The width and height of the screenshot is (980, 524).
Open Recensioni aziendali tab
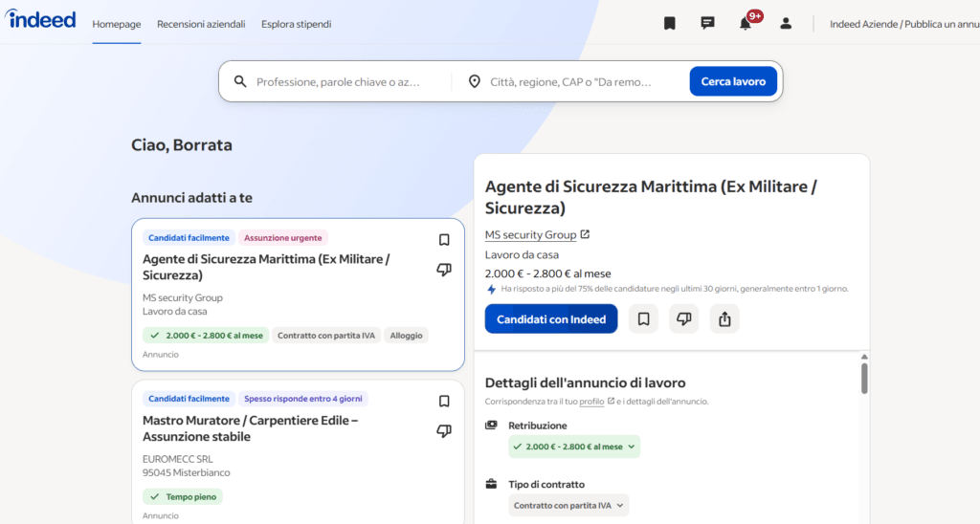point(201,24)
